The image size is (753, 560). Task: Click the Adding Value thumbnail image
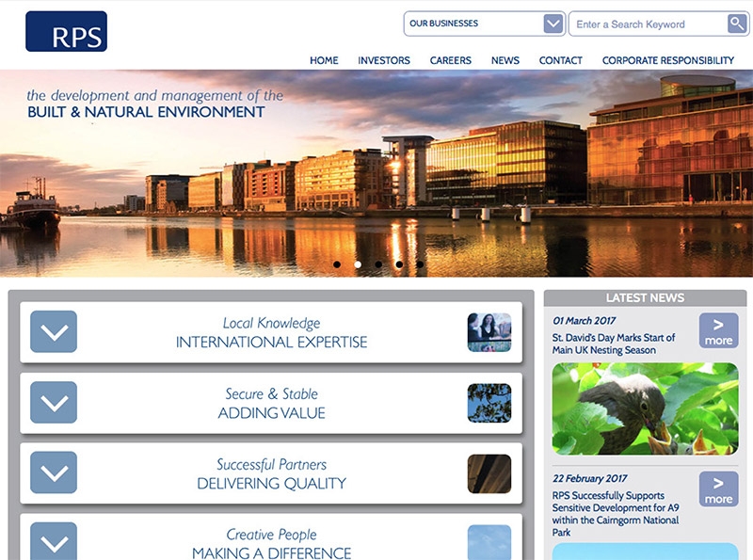(x=489, y=403)
